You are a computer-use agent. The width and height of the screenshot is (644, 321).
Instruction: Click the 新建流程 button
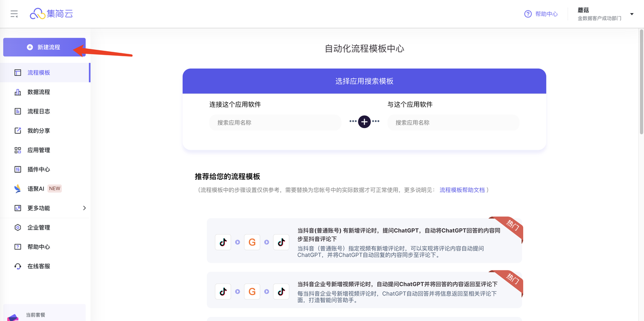(44, 47)
